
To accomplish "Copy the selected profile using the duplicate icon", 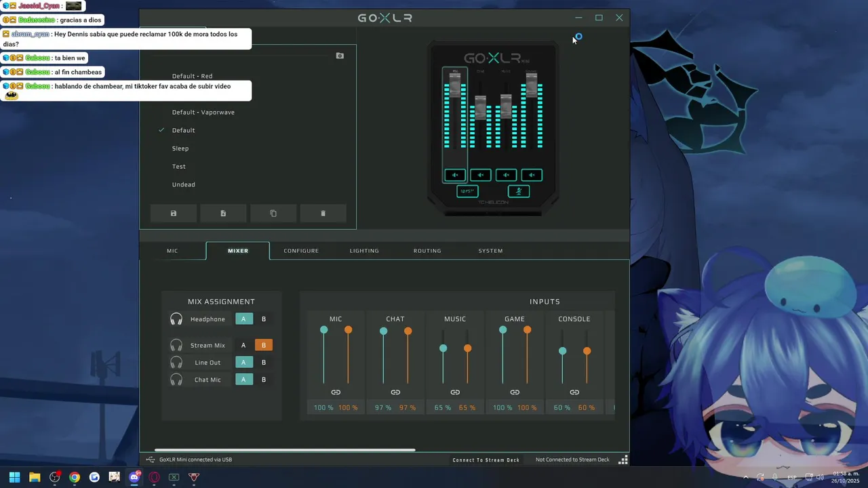I will [x=273, y=213].
